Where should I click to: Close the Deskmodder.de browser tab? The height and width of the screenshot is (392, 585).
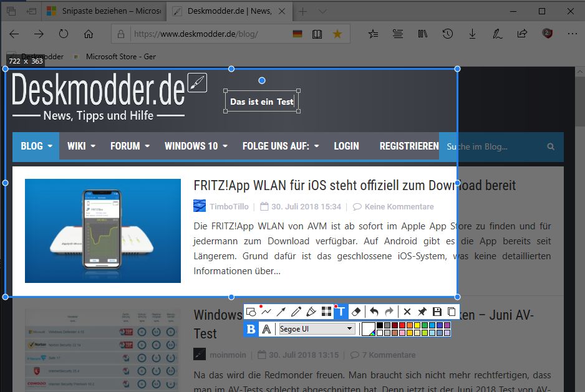[x=282, y=11]
